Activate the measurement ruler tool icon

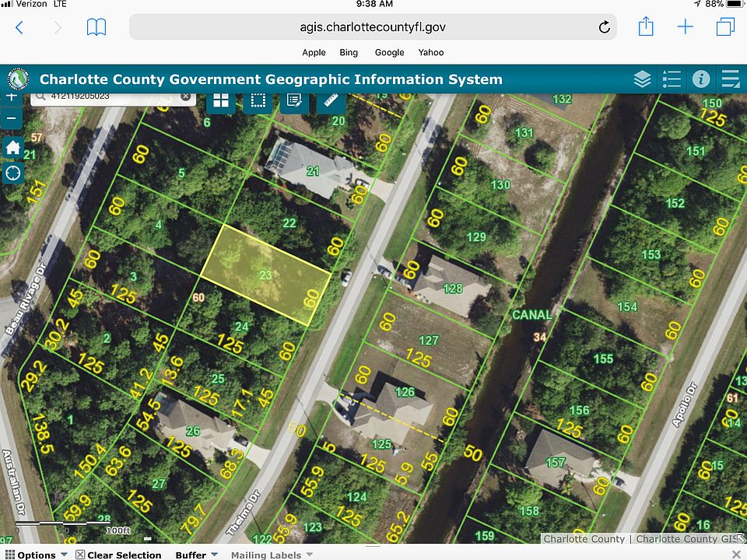tap(331, 101)
